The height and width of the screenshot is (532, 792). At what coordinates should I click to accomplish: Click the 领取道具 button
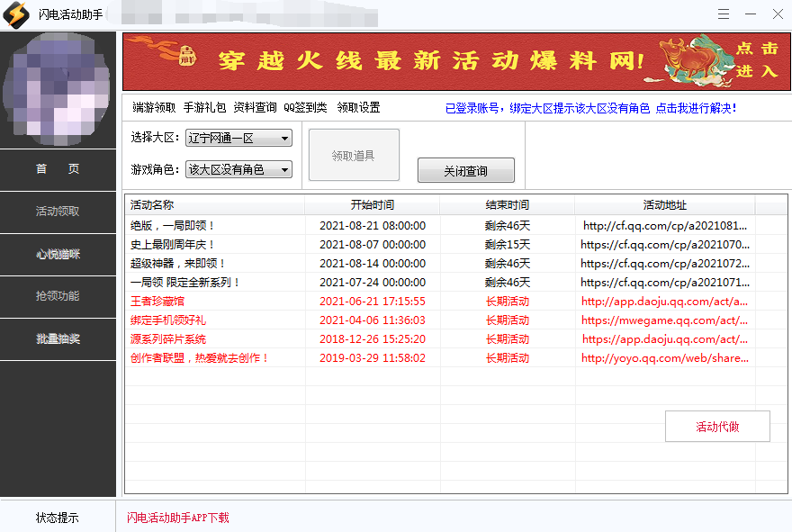pyautogui.click(x=354, y=155)
